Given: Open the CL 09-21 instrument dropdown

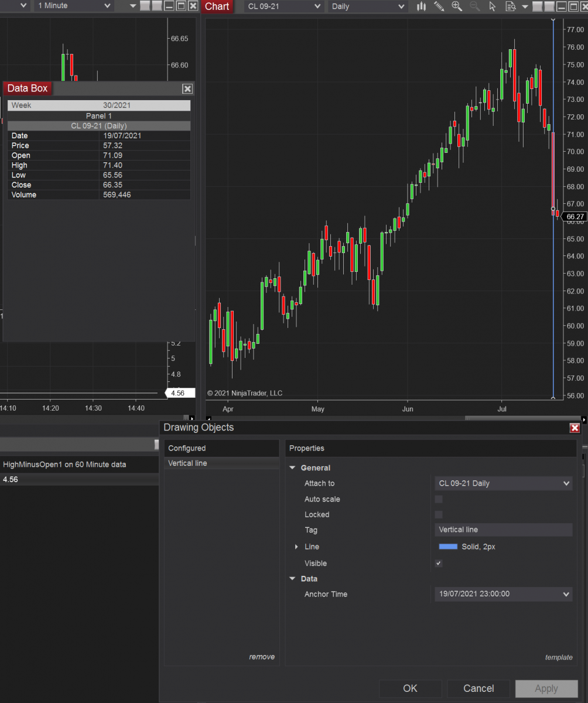Looking at the screenshot, I should pyautogui.click(x=284, y=6).
